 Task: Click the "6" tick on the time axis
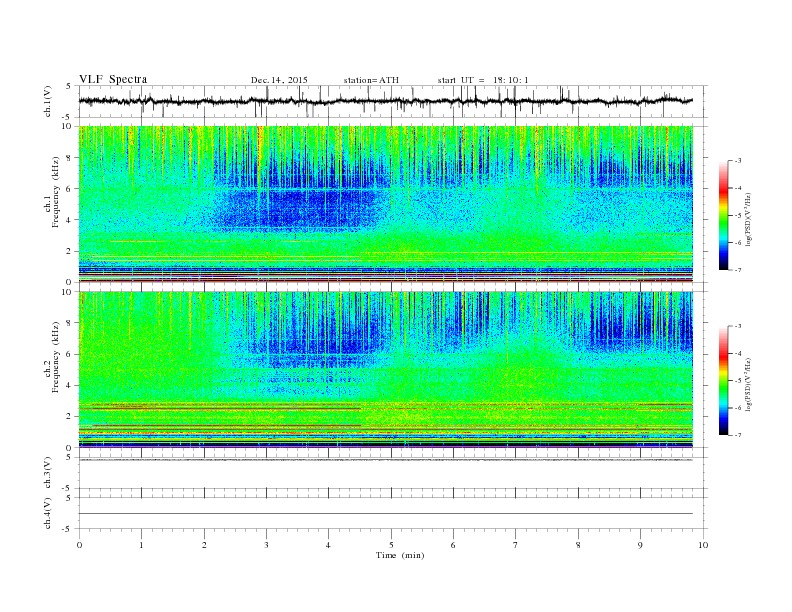453,545
